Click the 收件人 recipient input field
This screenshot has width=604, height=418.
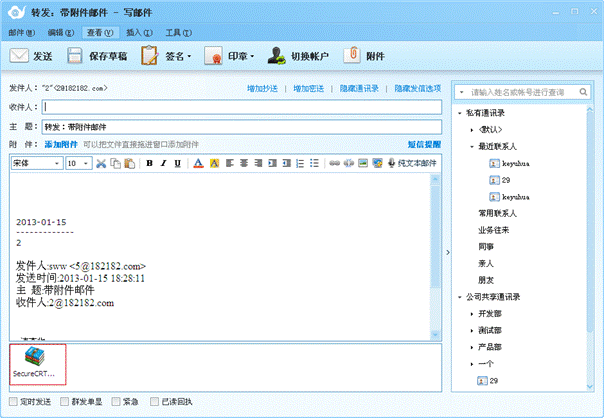coord(240,107)
